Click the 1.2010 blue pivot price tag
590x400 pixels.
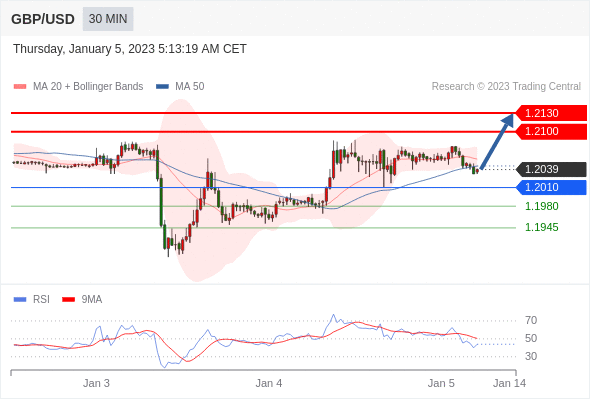[x=551, y=187]
